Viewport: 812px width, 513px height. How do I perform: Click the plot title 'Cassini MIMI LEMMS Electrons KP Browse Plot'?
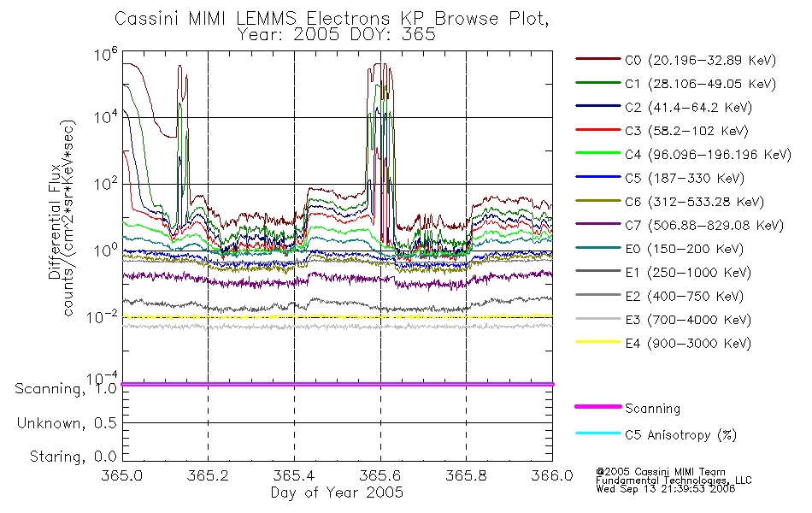tap(332, 18)
